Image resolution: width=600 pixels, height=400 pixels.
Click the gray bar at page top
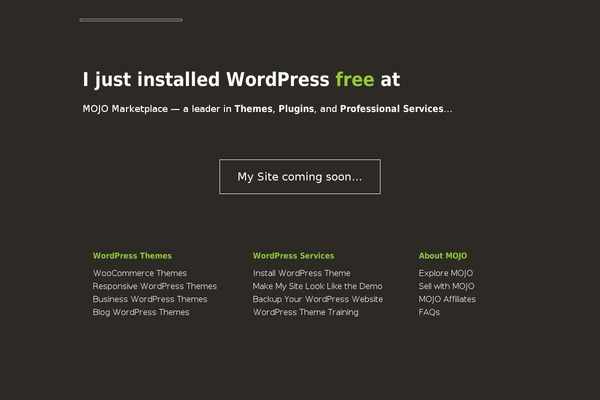click(131, 20)
